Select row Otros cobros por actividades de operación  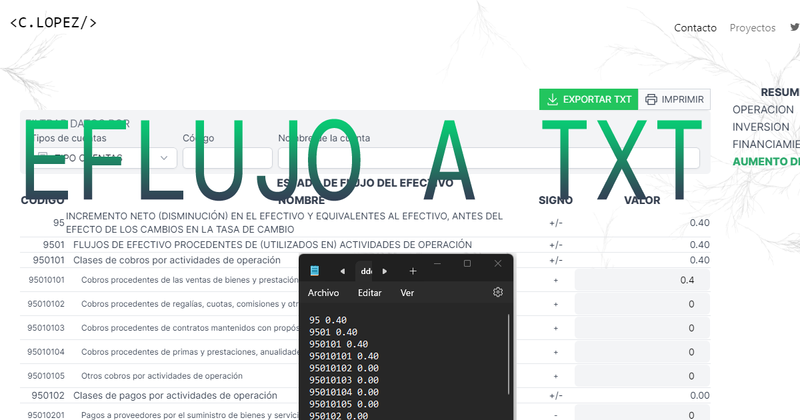(365, 376)
